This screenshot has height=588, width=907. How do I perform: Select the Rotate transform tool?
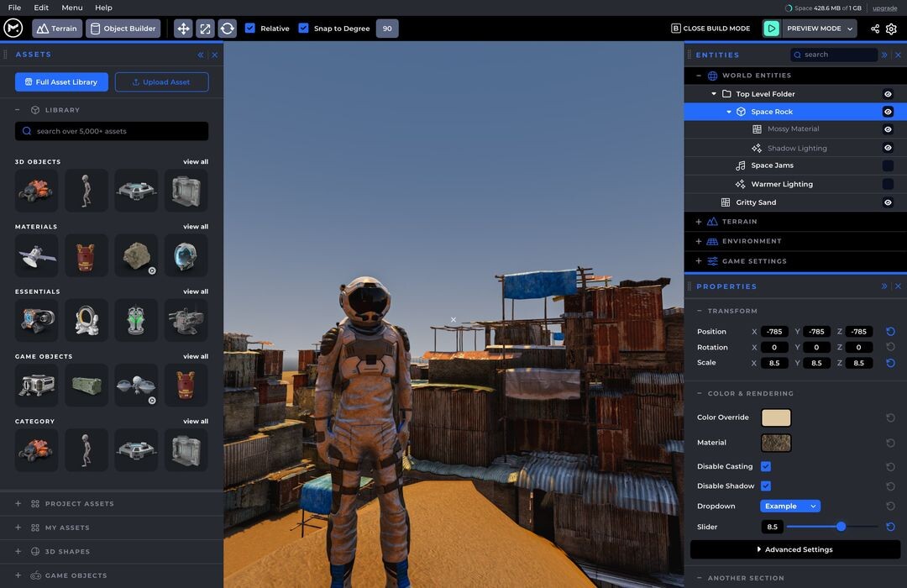tap(228, 29)
